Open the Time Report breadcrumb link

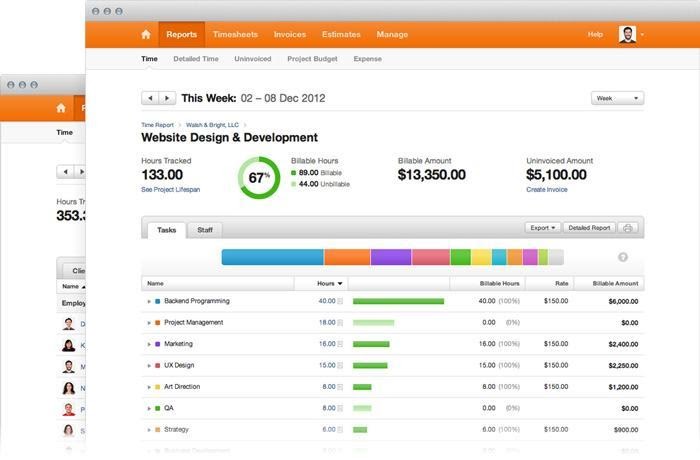coord(158,125)
